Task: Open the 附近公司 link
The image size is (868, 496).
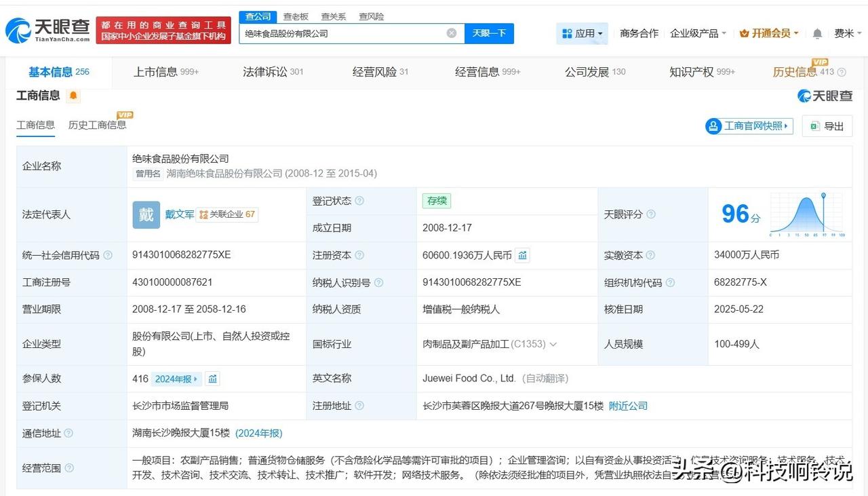Action: tap(629, 406)
